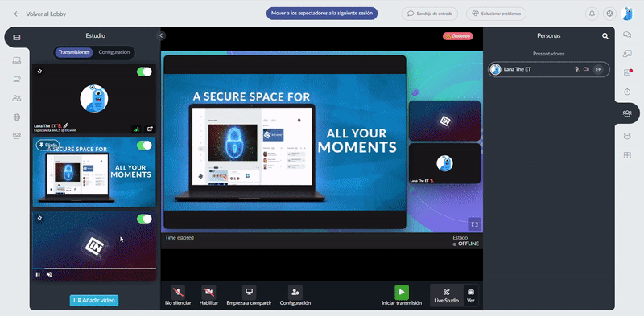The width and height of the screenshot is (644, 316).
Task: Toggle off the secure space video stream
Action: click(x=144, y=146)
